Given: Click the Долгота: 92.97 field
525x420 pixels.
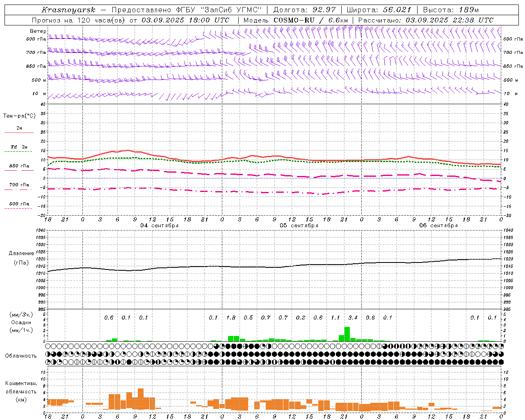Looking at the screenshot, I should (x=304, y=10).
